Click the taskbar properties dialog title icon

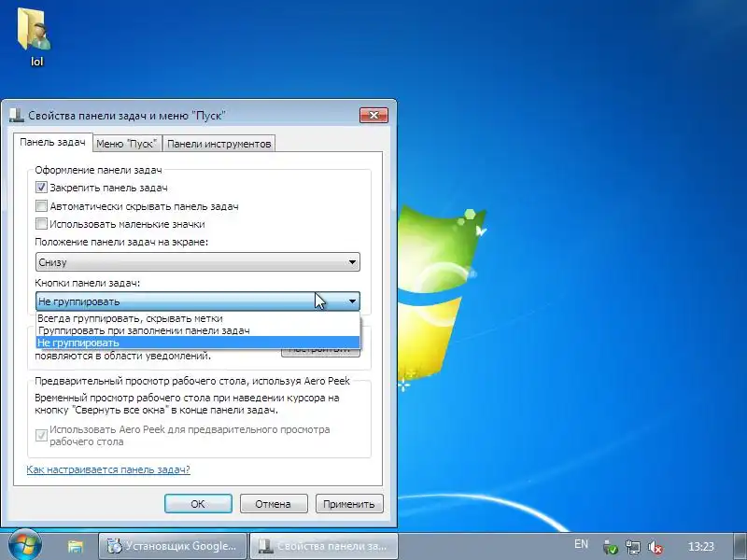(16, 115)
